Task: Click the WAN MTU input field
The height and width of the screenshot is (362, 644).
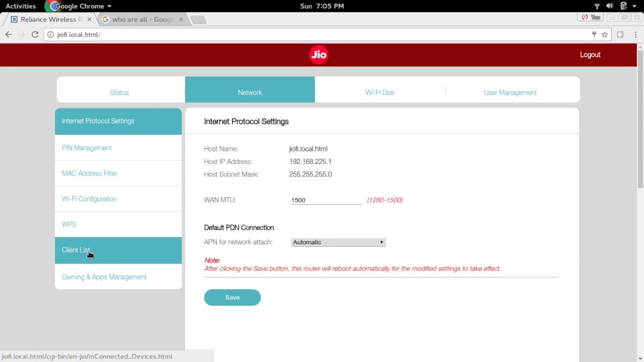Action: (x=326, y=200)
